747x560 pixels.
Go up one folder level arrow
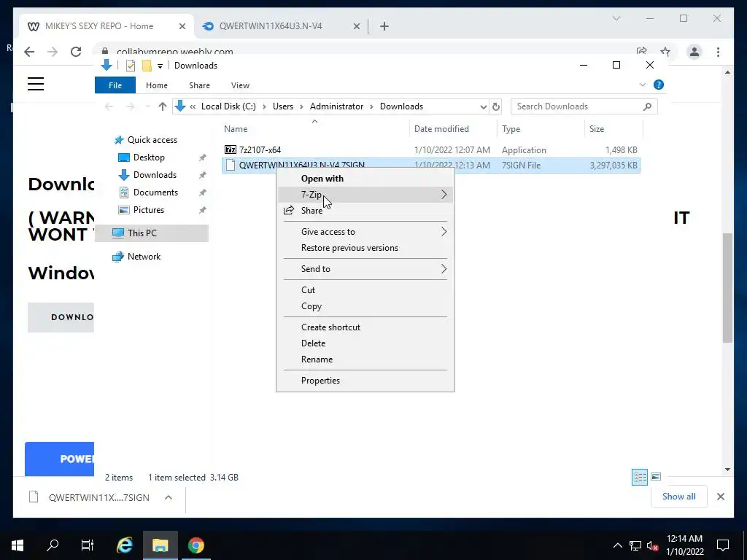163,106
